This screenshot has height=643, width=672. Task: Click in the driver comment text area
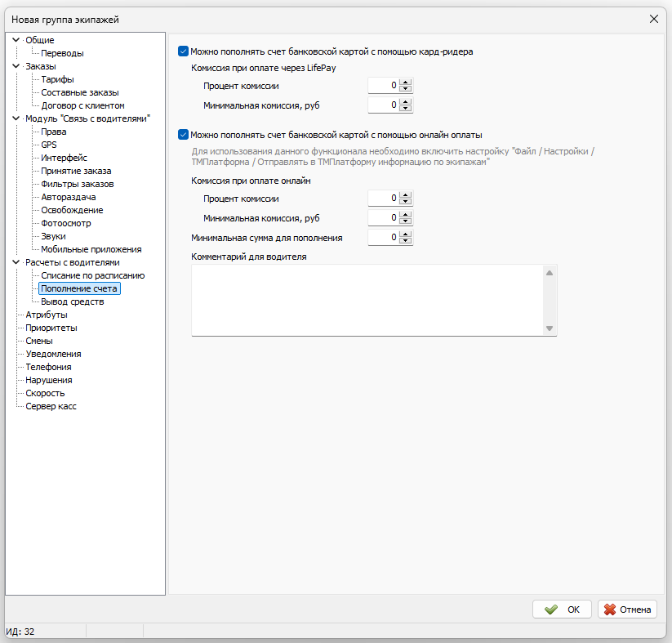tap(367, 299)
